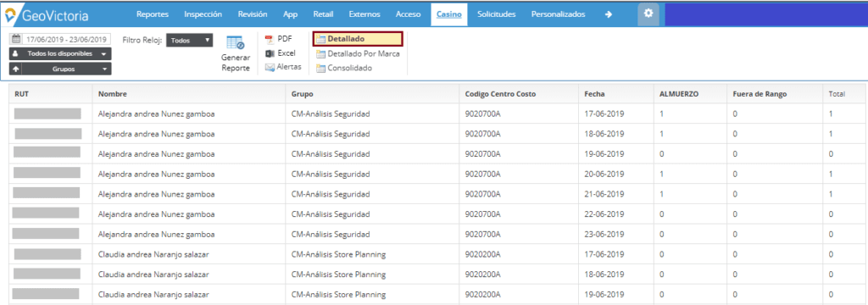Open the Todos los disponibles dropdown
The width and height of the screenshot is (868, 305).
pyautogui.click(x=60, y=53)
